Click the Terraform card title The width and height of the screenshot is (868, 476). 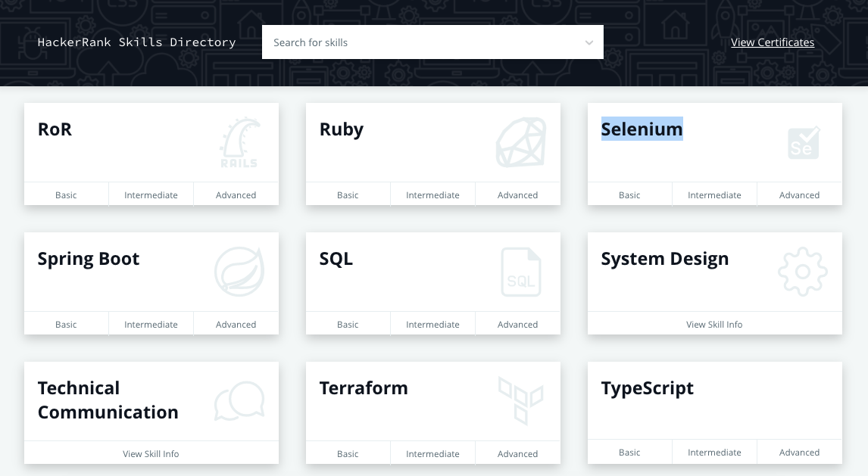(x=364, y=387)
